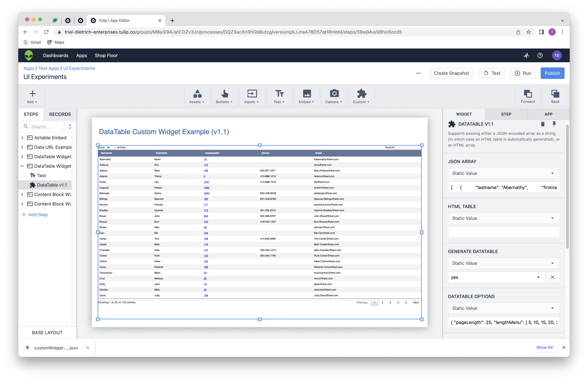The height and width of the screenshot is (381, 588).
Task: Open Test Apps breadcrumb link
Action: click(x=49, y=68)
